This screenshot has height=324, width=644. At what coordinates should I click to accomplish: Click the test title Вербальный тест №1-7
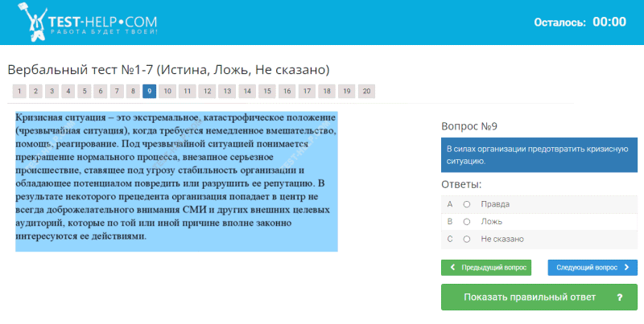pos(168,70)
